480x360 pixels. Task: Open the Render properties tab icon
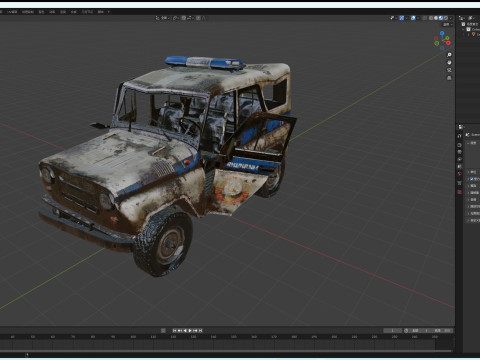pos(459,145)
